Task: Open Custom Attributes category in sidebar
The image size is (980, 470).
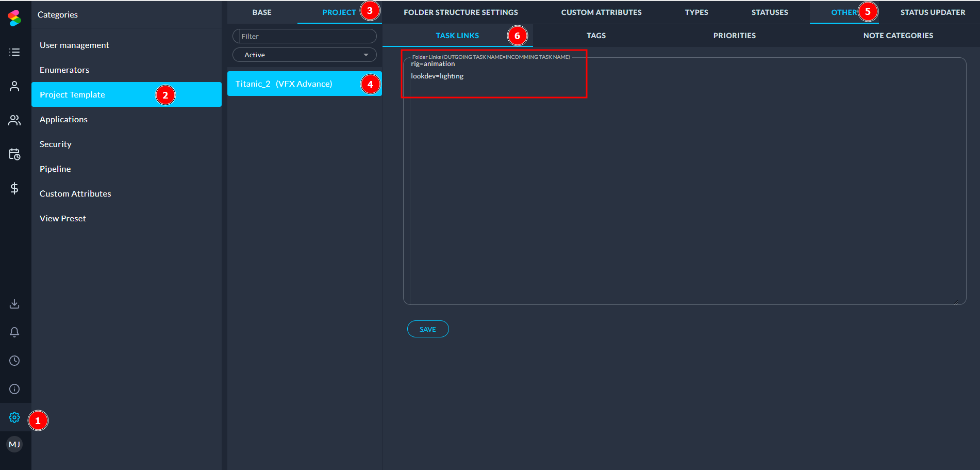Action: (x=126, y=193)
